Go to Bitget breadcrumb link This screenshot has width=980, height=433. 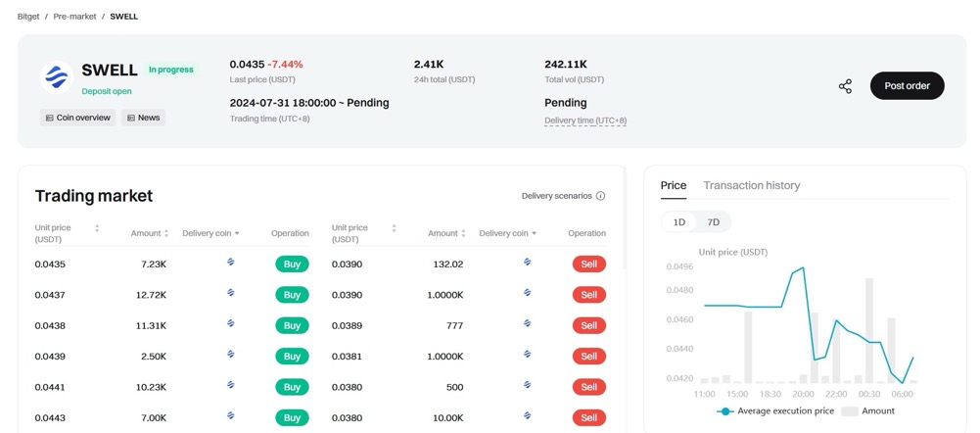[x=28, y=17]
